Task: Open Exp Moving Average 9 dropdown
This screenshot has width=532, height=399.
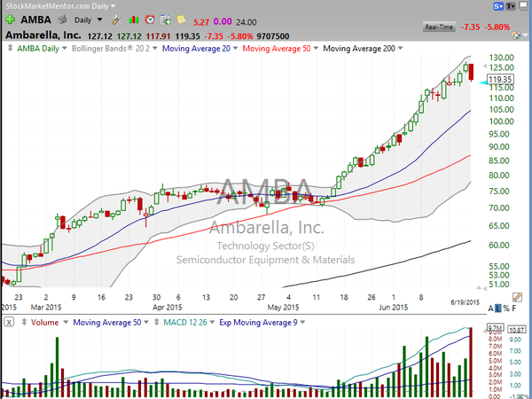Action: coord(302,322)
